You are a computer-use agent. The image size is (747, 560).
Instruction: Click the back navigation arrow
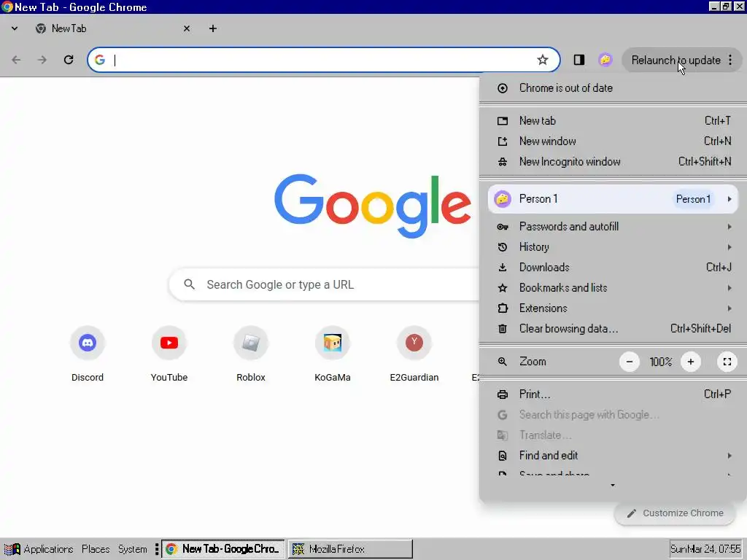pyautogui.click(x=16, y=60)
